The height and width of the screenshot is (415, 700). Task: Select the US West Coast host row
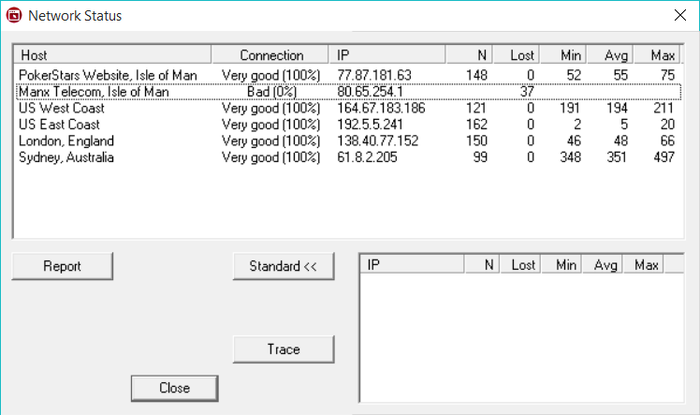(348, 108)
